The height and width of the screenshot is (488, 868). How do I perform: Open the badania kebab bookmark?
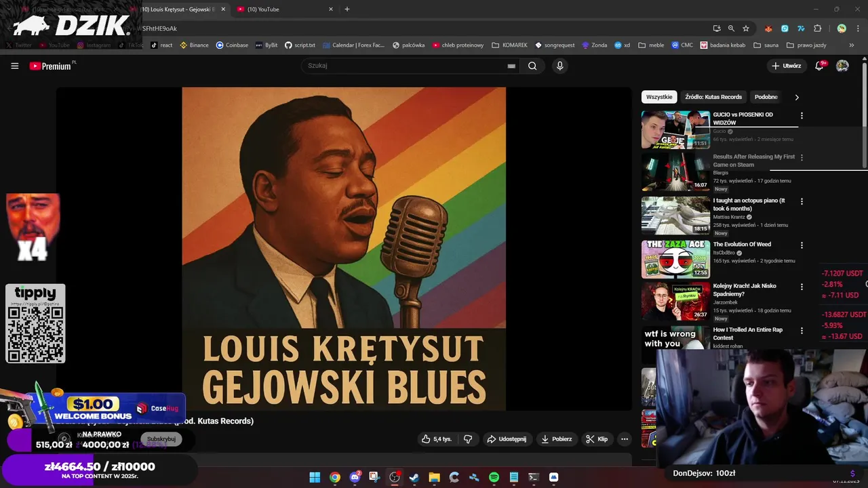click(722, 45)
